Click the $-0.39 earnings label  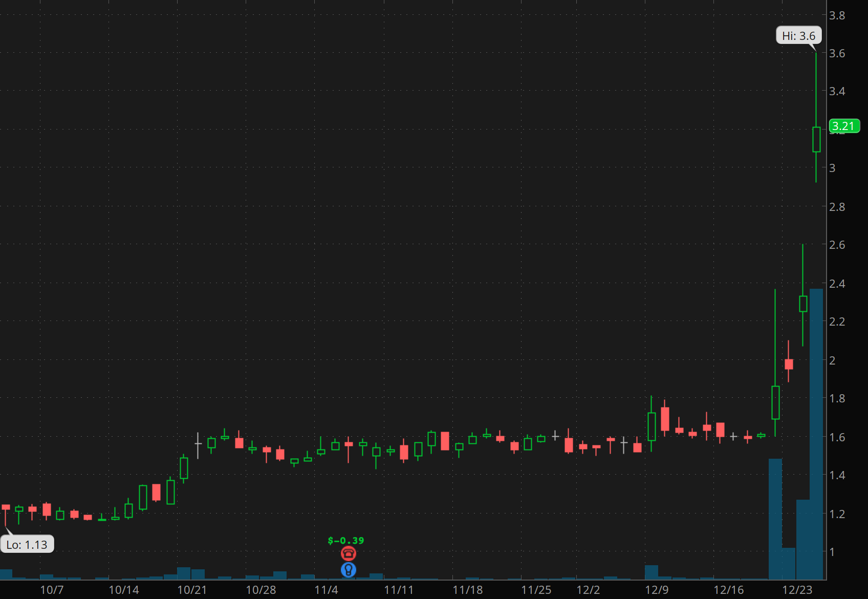coord(346,541)
